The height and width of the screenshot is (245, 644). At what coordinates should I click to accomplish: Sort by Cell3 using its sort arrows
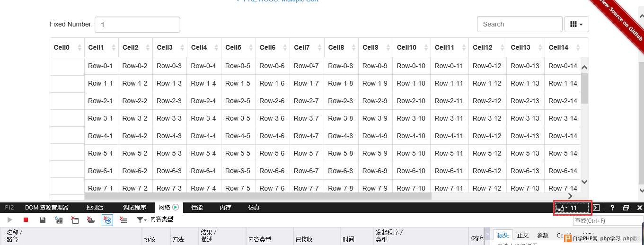tap(182, 47)
